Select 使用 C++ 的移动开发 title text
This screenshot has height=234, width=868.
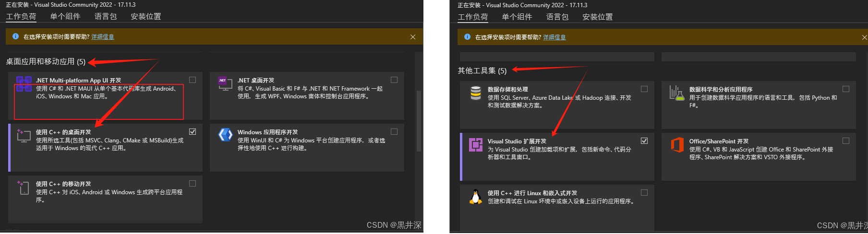[x=63, y=184]
